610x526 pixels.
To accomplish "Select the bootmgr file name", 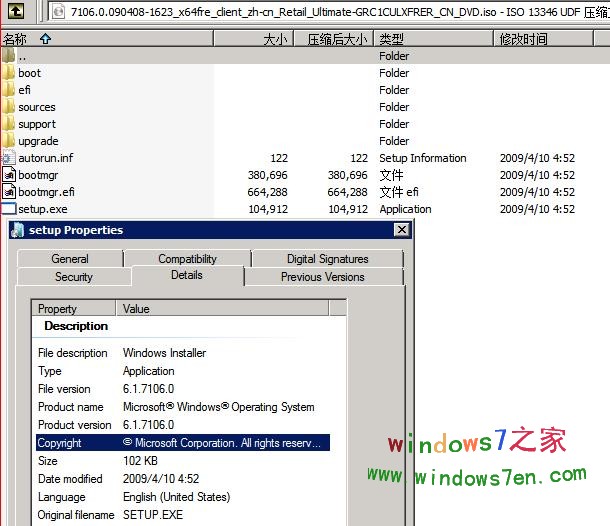I will point(38,175).
